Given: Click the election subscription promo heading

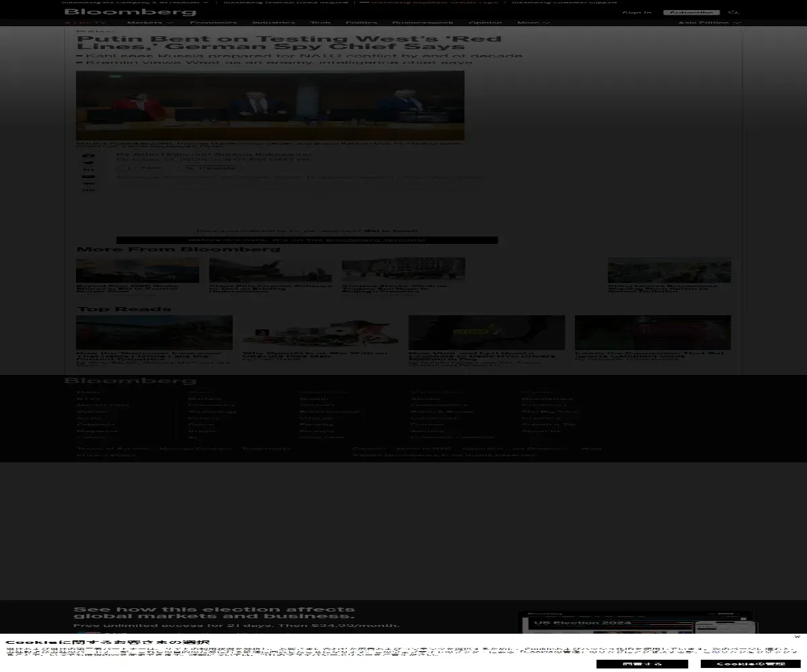Looking at the screenshot, I should tap(214, 613).
